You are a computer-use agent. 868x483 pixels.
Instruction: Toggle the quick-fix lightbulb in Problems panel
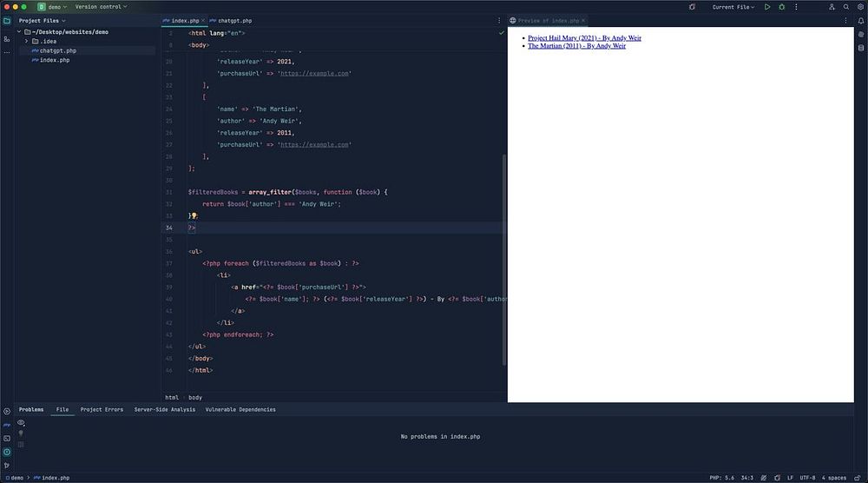click(x=21, y=433)
